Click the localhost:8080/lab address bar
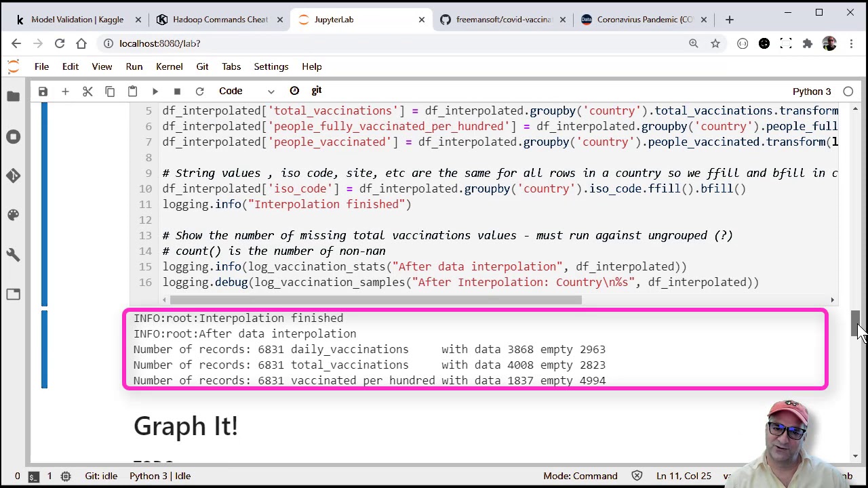The image size is (868, 488). pyautogui.click(x=393, y=43)
